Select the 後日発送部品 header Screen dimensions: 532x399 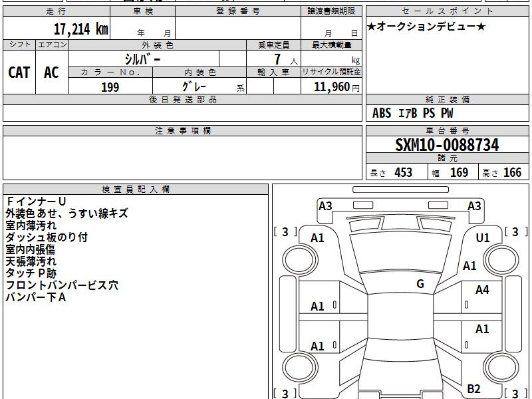pyautogui.click(x=182, y=99)
